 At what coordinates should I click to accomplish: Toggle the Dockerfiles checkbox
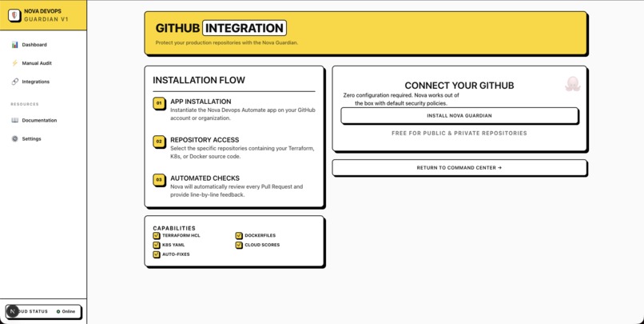pyautogui.click(x=239, y=235)
